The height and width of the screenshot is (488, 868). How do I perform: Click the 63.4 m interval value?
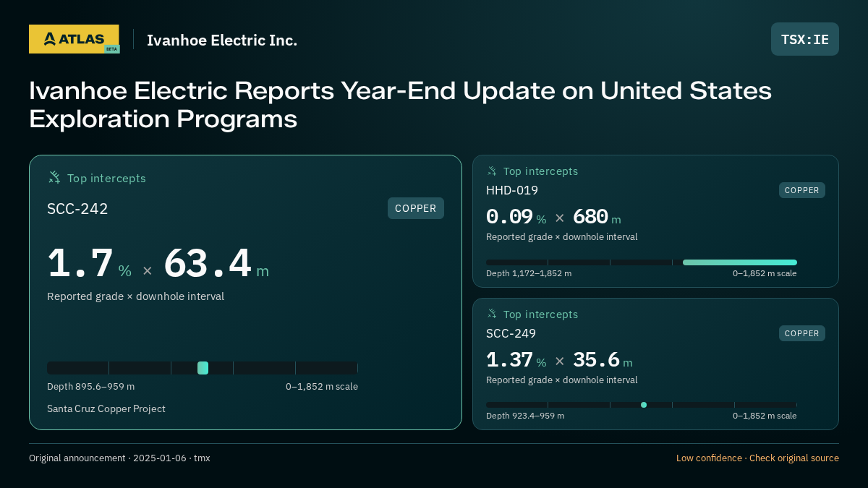(216, 264)
